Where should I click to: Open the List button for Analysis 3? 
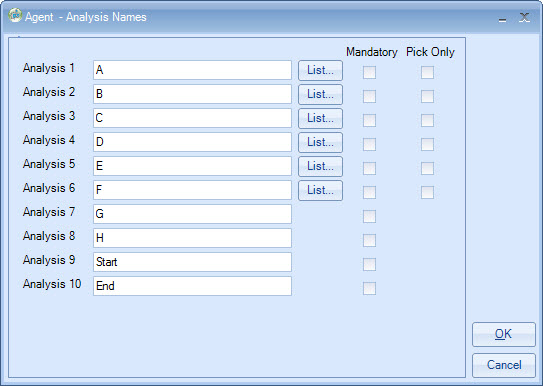coord(320,118)
